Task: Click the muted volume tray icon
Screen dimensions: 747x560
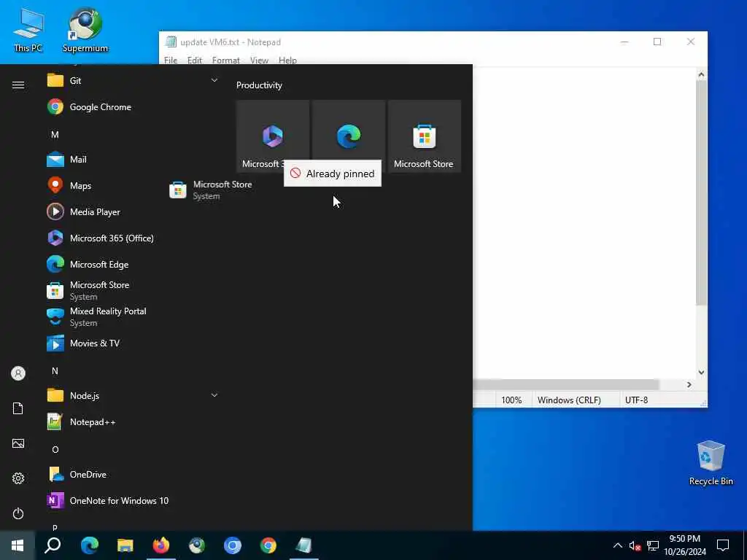Action: [635, 545]
